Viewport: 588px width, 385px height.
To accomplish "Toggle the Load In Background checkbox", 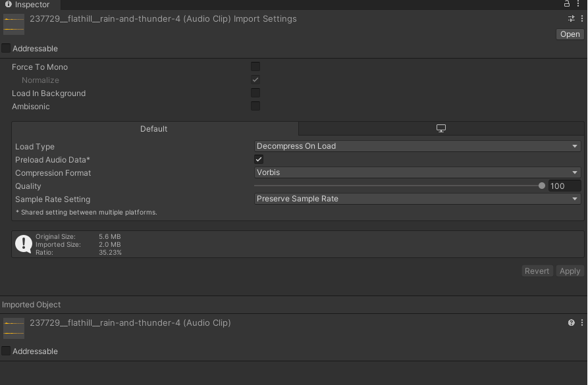I will [255, 93].
